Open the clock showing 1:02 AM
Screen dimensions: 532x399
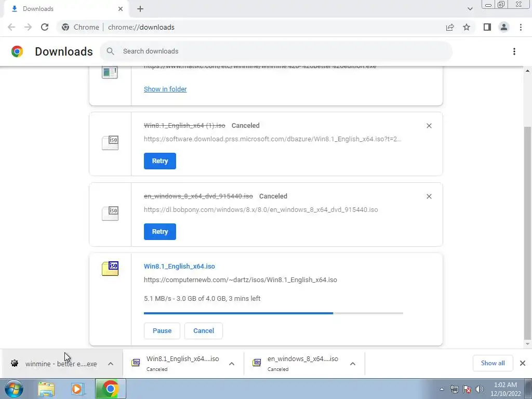[506, 389]
